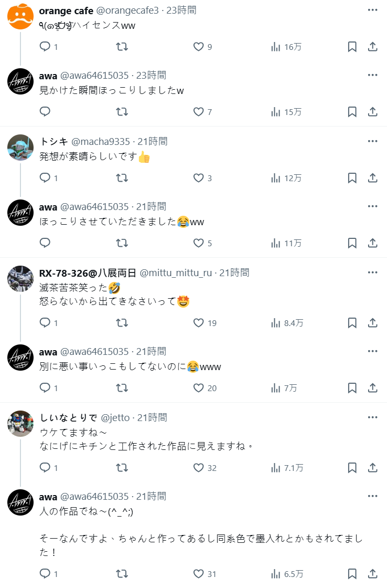The height and width of the screenshot is (588, 387).
Task: Repost しいなとりで's reply
Action: click(x=122, y=468)
